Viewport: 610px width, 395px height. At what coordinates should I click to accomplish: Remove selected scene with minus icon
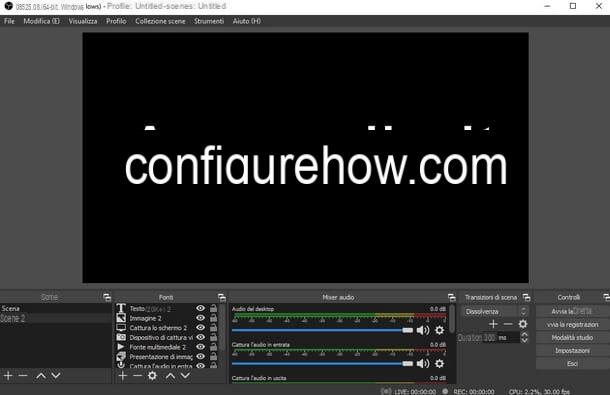23,376
